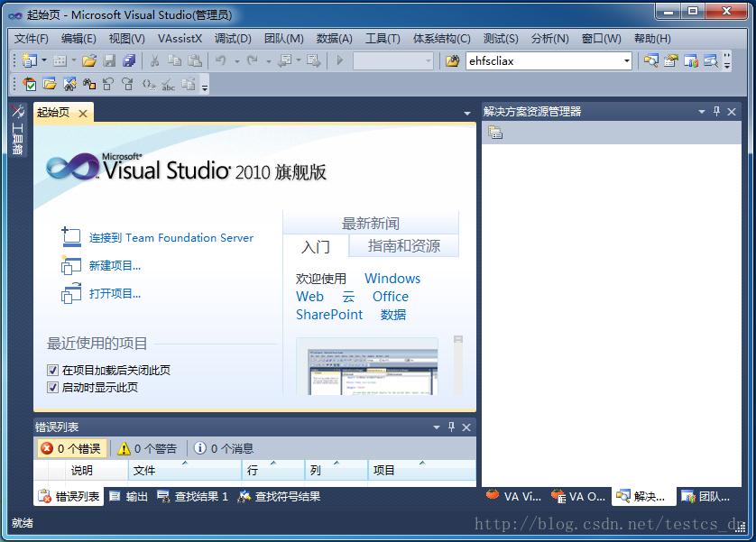Click VA braces refactor icon

(148, 85)
